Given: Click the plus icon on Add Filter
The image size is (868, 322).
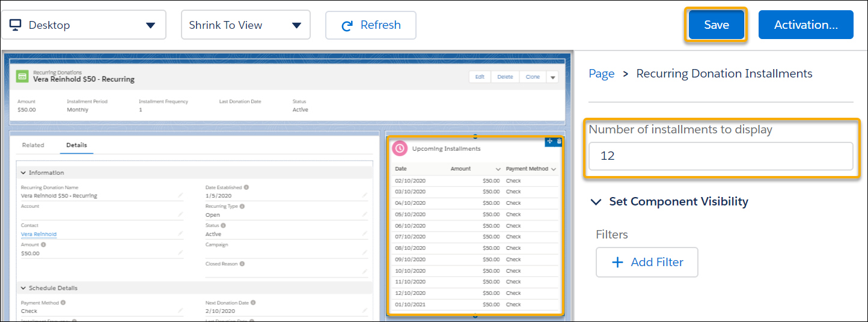Looking at the screenshot, I should point(617,263).
